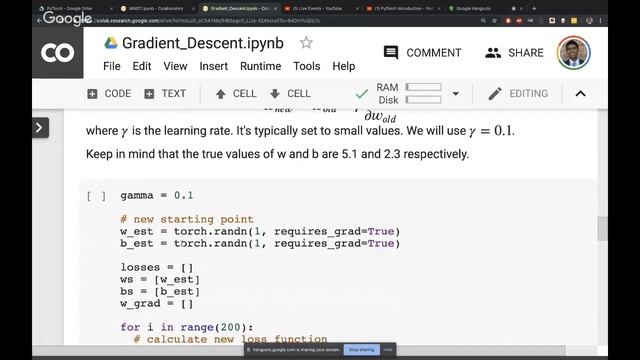Click the 'bs = [b_est]' line

tap(160, 292)
